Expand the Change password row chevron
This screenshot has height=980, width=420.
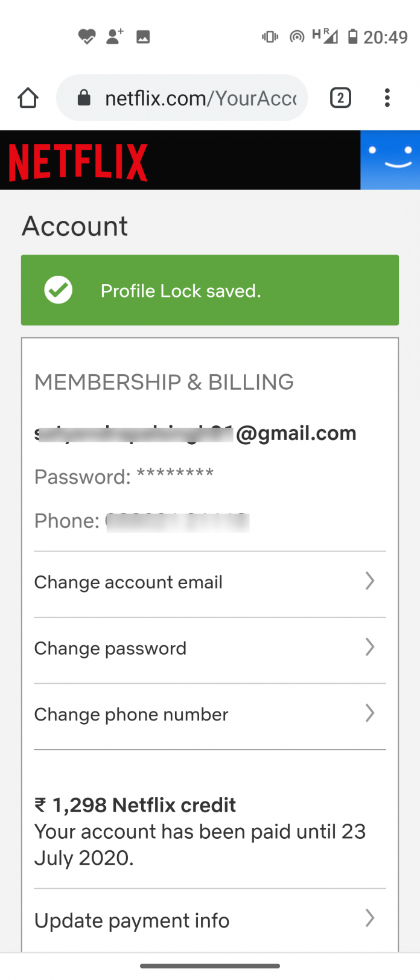click(x=370, y=647)
